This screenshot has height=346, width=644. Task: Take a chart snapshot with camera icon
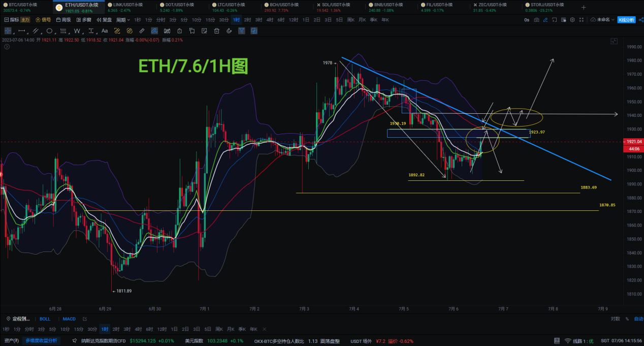(x=537, y=20)
